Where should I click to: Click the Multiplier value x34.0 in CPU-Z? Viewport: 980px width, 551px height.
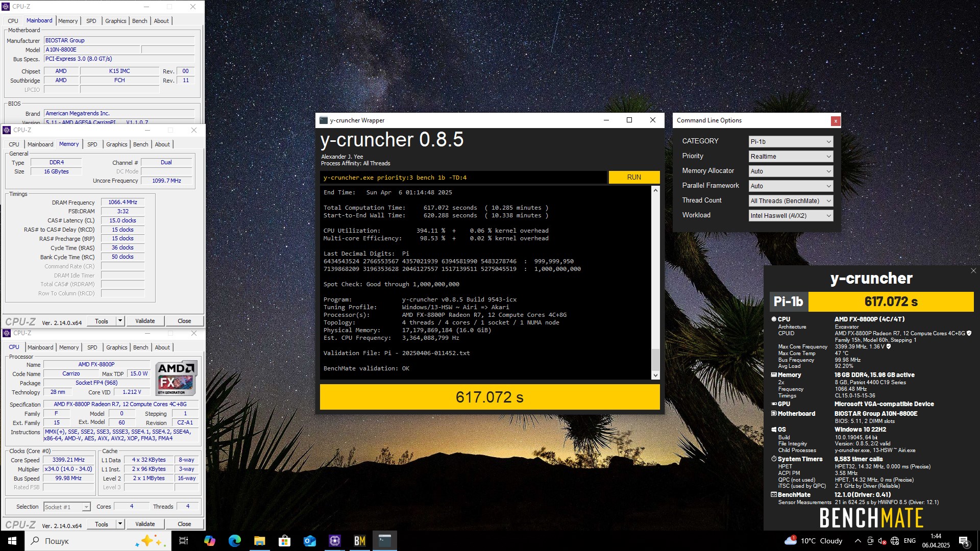point(68,469)
